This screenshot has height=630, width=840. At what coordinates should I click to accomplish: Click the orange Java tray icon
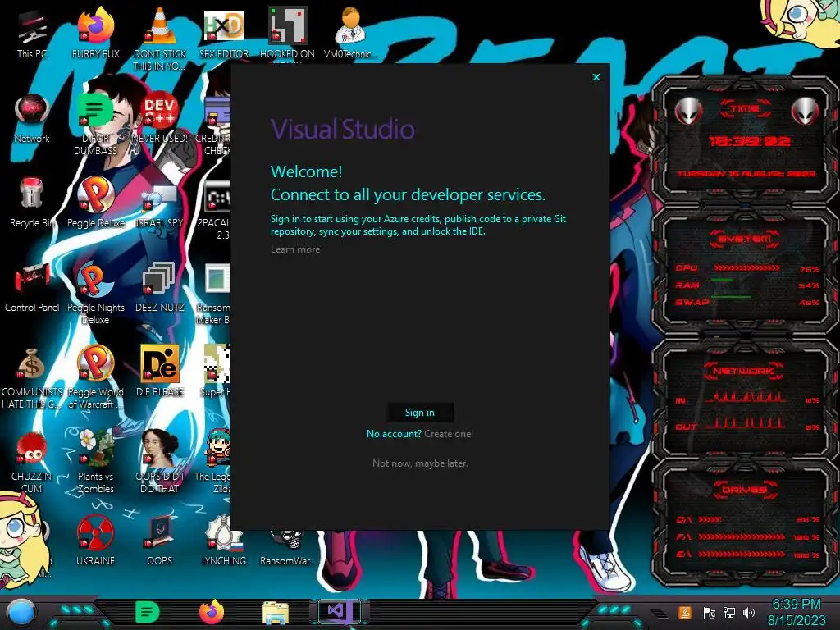click(x=685, y=612)
